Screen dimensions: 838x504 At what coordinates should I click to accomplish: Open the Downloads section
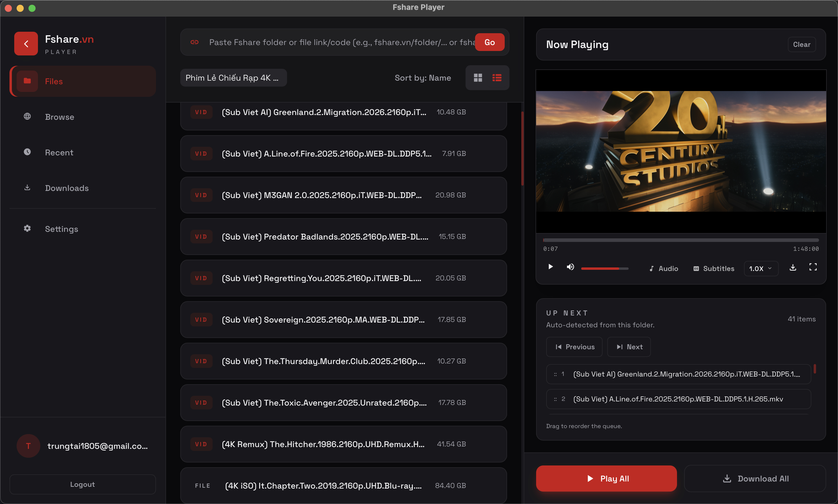point(67,188)
